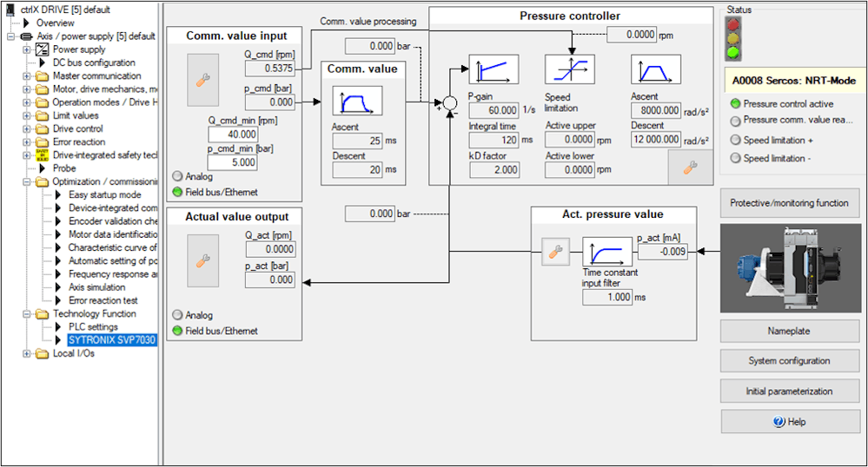Click the wrench icon in Comm. value input
The image size is (868, 467).
[x=202, y=81]
